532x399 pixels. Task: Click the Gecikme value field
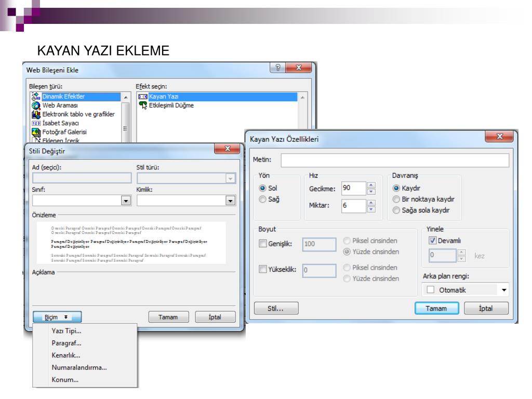353,188
